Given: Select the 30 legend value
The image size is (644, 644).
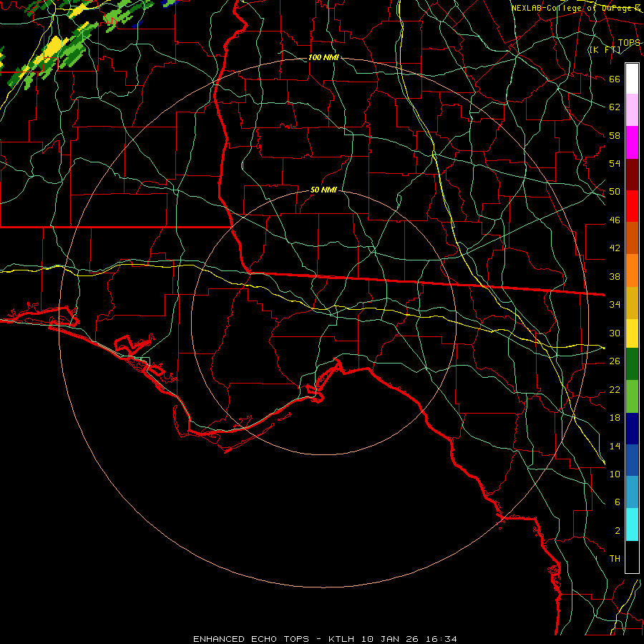Looking at the screenshot, I should (615, 333).
